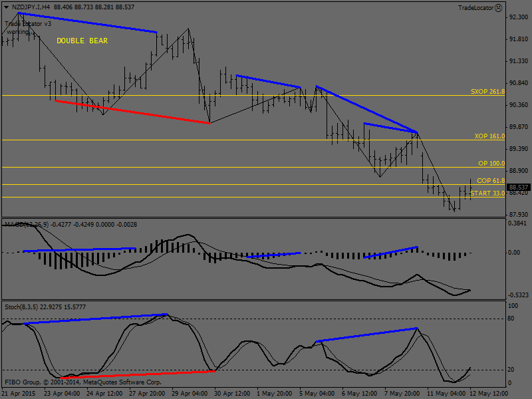Viewport: 532px width, 399px height.
Task: Click the Stochastic 80 level scale label
Action: point(513,319)
